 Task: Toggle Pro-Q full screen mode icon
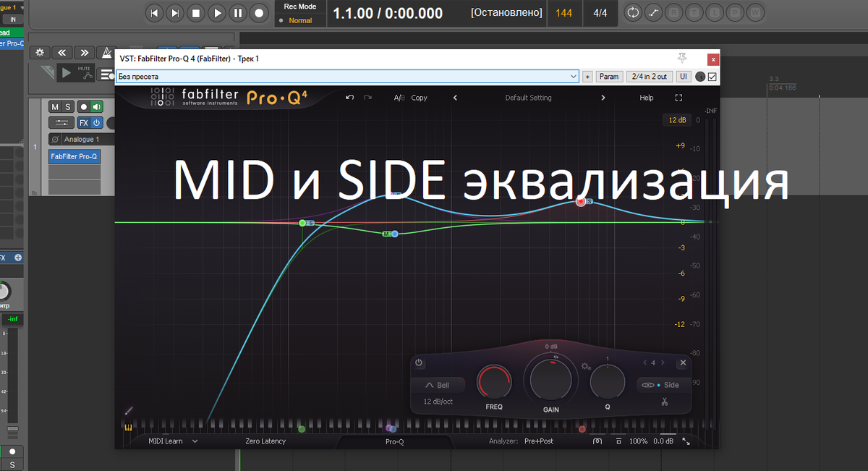[x=678, y=98]
